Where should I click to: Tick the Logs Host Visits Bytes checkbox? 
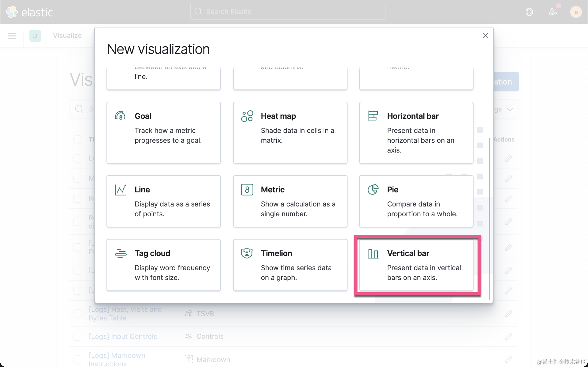77,313
